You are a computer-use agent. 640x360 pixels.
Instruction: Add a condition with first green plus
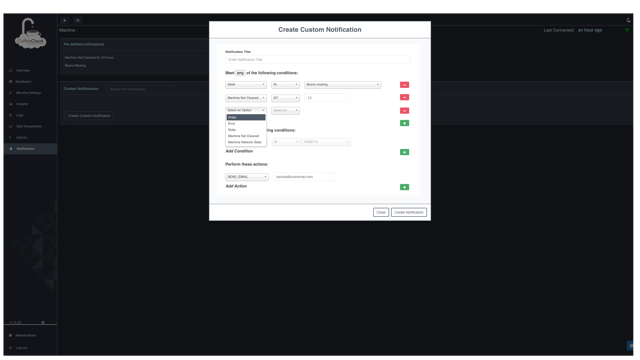[x=404, y=123]
